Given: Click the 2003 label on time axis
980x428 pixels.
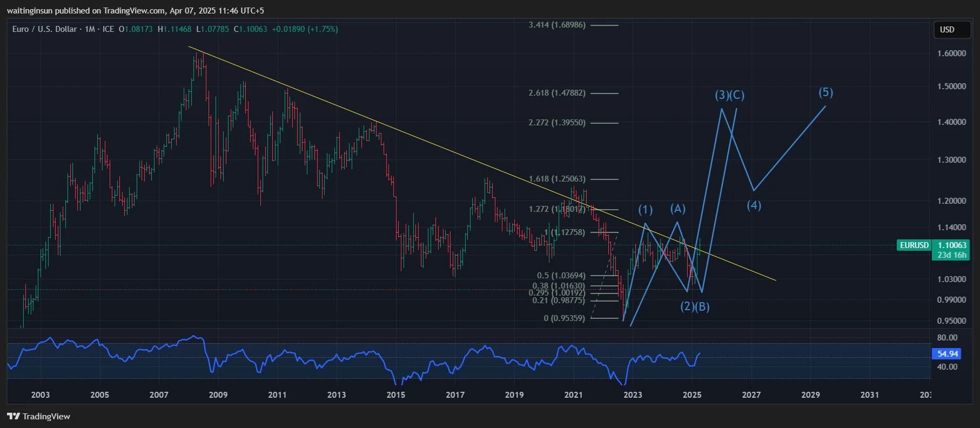Looking at the screenshot, I should [41, 395].
